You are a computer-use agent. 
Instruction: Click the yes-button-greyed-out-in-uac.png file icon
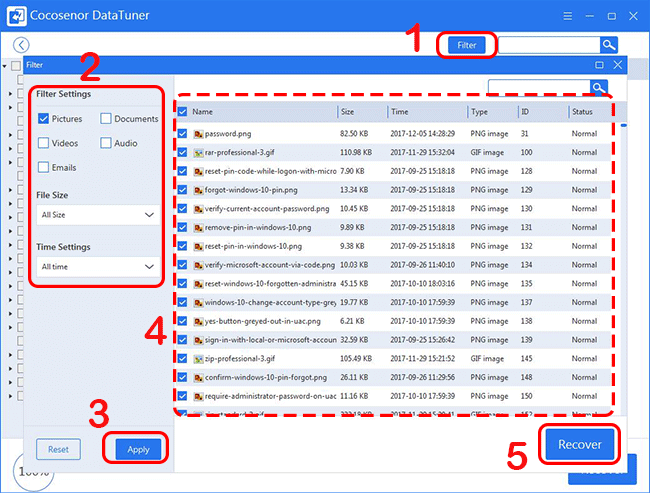(x=198, y=321)
